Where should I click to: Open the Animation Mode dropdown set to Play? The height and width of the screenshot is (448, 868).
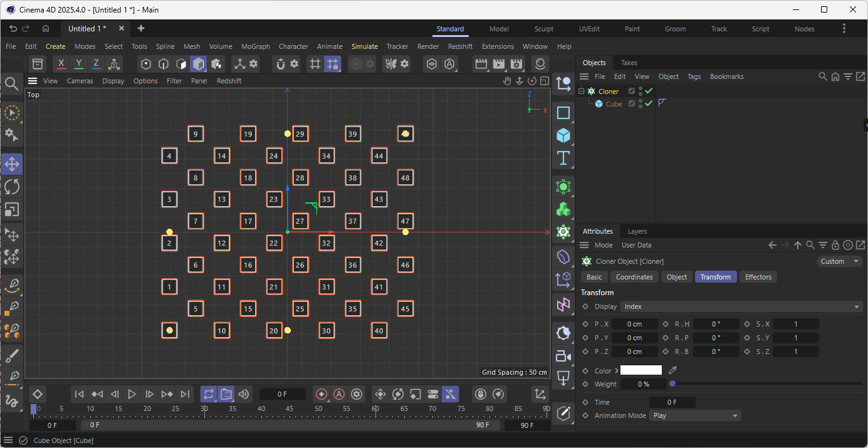coord(694,415)
